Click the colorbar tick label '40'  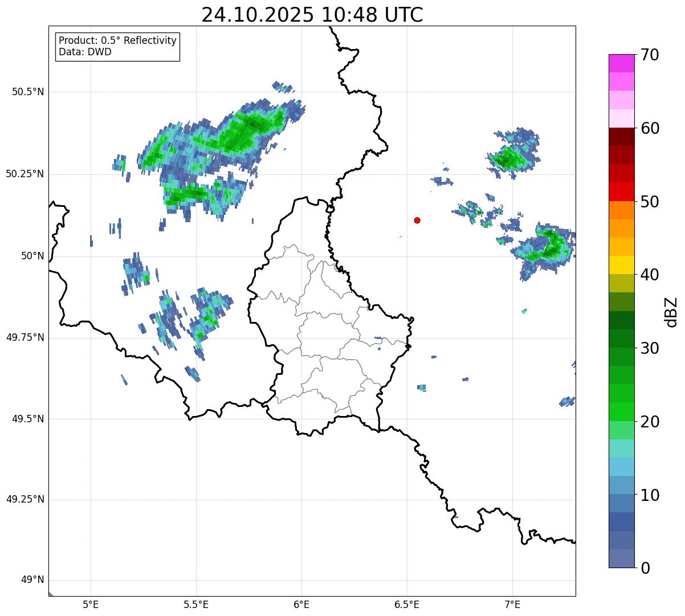[x=650, y=275]
